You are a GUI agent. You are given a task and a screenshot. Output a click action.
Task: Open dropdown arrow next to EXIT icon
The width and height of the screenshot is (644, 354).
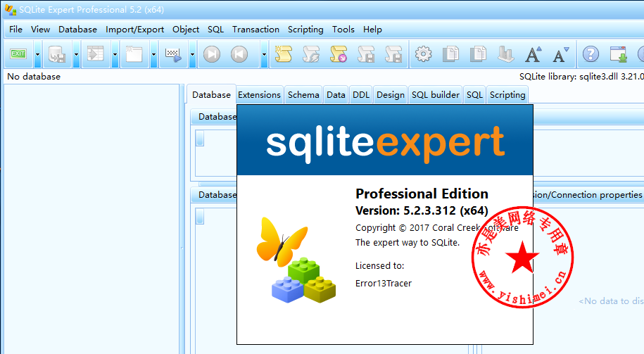(x=37, y=54)
